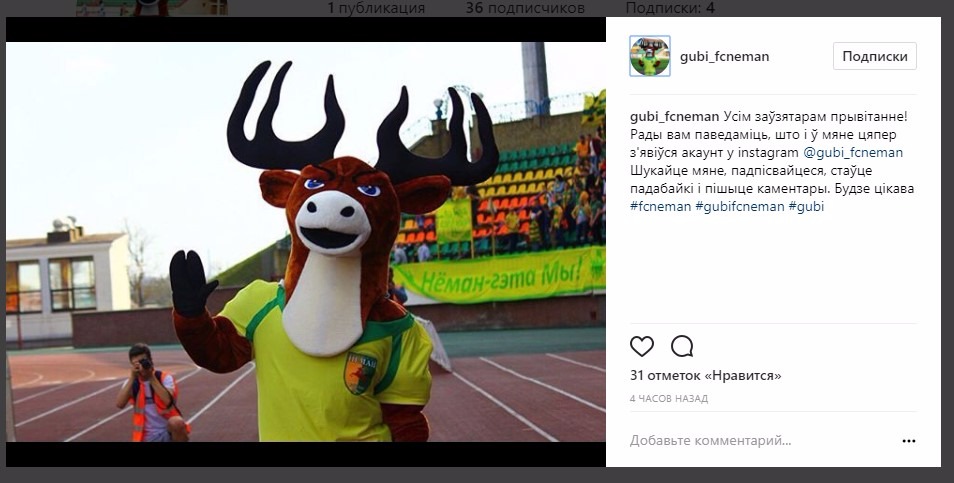This screenshot has width=954, height=483.
Task: Open gubi_fcneman profile avatar
Action: 650,56
